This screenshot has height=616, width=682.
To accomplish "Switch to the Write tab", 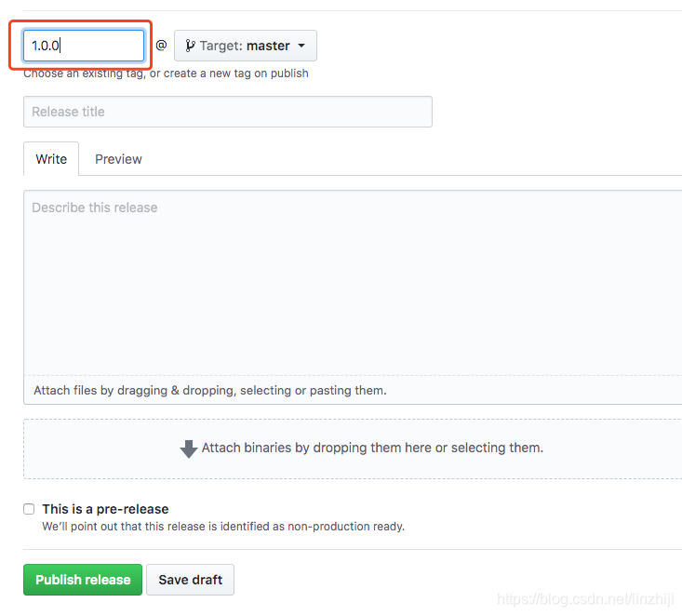I will (51, 159).
